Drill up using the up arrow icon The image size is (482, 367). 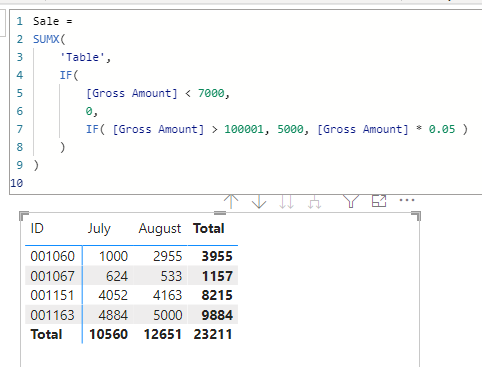[231, 201]
